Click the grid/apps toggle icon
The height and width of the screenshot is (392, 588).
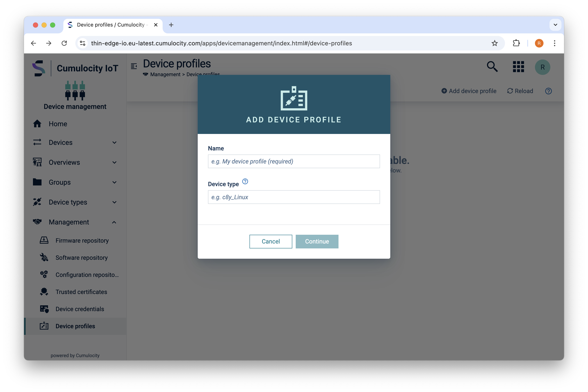pos(518,67)
